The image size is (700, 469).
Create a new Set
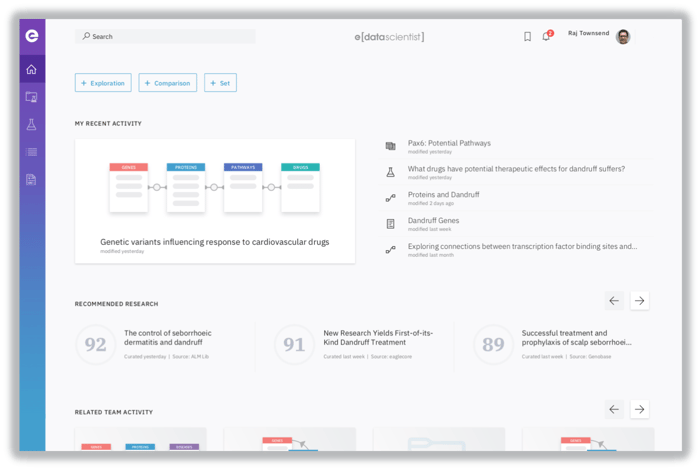click(x=221, y=83)
